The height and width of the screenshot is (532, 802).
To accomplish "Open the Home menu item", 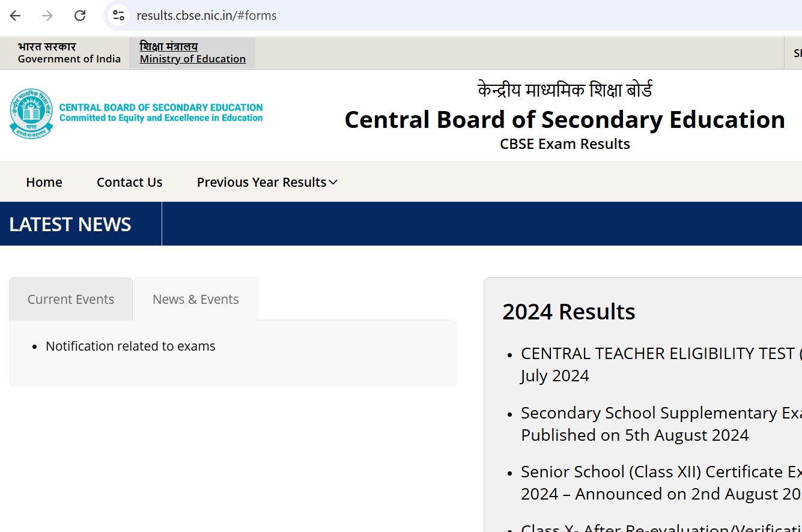I will click(x=44, y=182).
